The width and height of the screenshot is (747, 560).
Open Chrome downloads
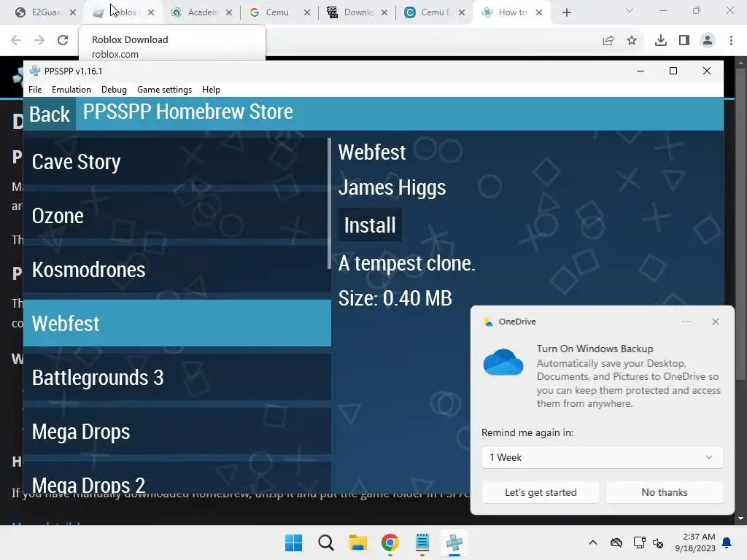point(661,41)
